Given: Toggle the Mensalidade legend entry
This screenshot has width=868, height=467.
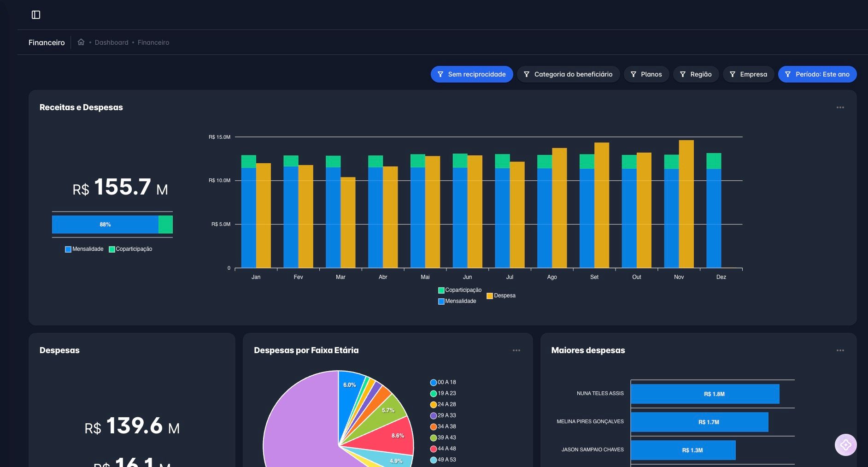Looking at the screenshot, I should point(457,301).
